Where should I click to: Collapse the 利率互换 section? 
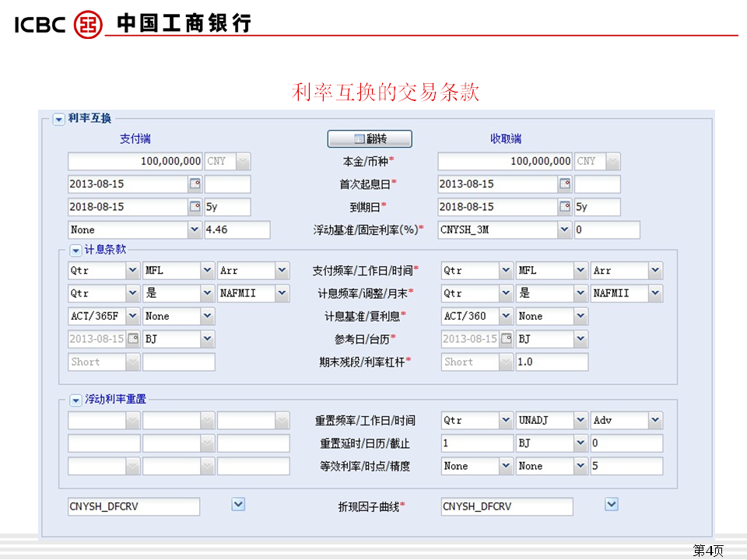coord(58,119)
